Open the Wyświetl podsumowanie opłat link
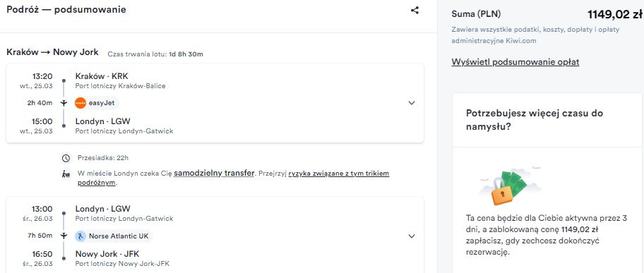The height and width of the screenshot is (273, 644). [515, 62]
